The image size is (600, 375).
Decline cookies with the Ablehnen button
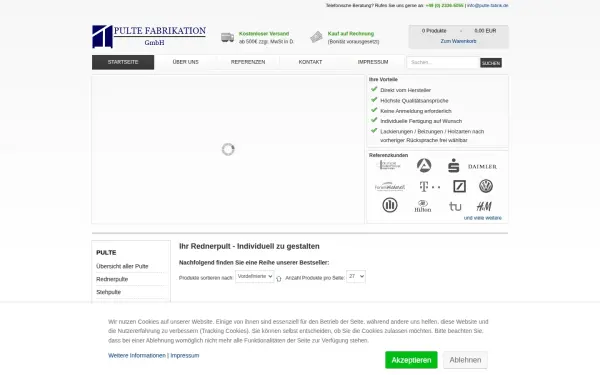click(465, 360)
